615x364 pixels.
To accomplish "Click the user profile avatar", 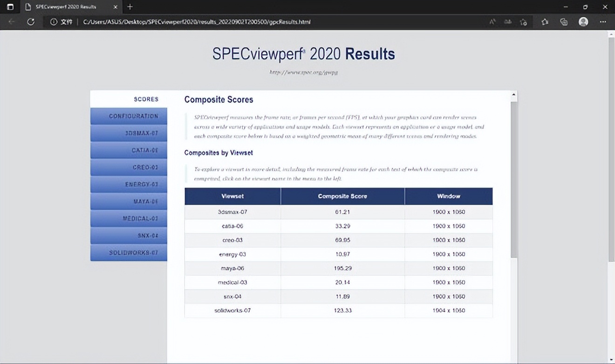I will pyautogui.click(x=583, y=22).
